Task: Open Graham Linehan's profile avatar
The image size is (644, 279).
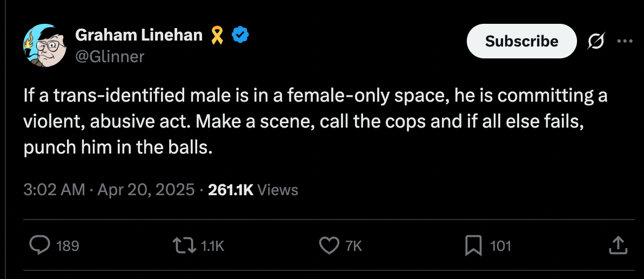Action: pos(45,45)
